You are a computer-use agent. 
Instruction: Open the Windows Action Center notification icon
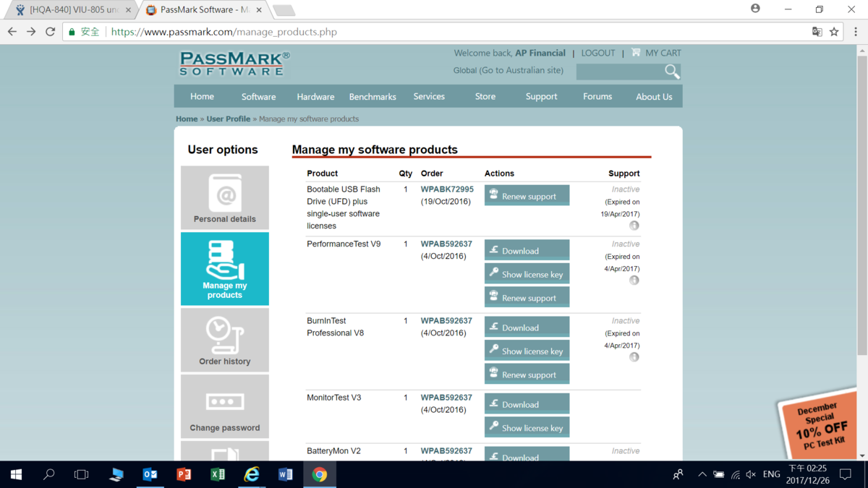pos(846,474)
